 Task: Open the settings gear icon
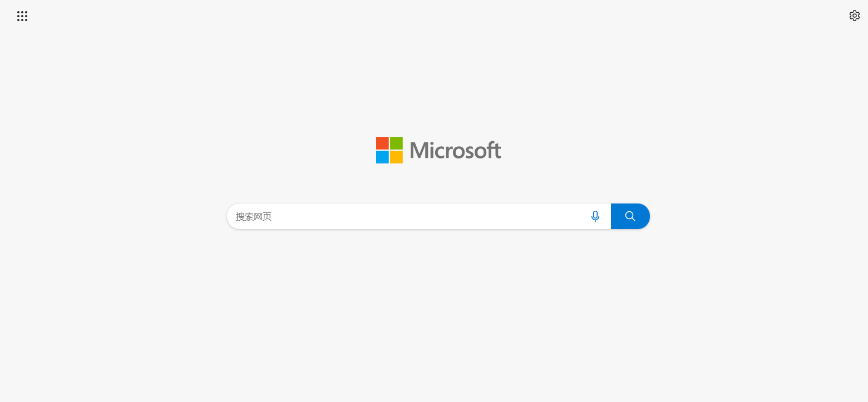tap(854, 16)
